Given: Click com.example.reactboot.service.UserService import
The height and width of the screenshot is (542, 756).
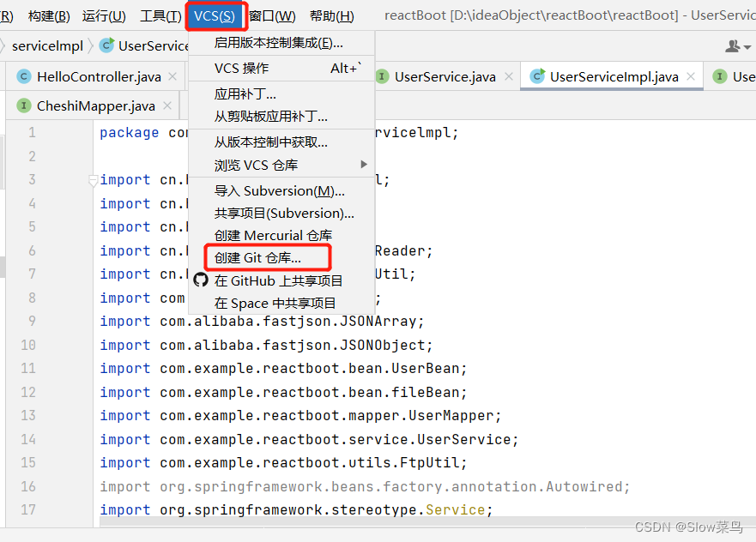Looking at the screenshot, I should (340, 440).
